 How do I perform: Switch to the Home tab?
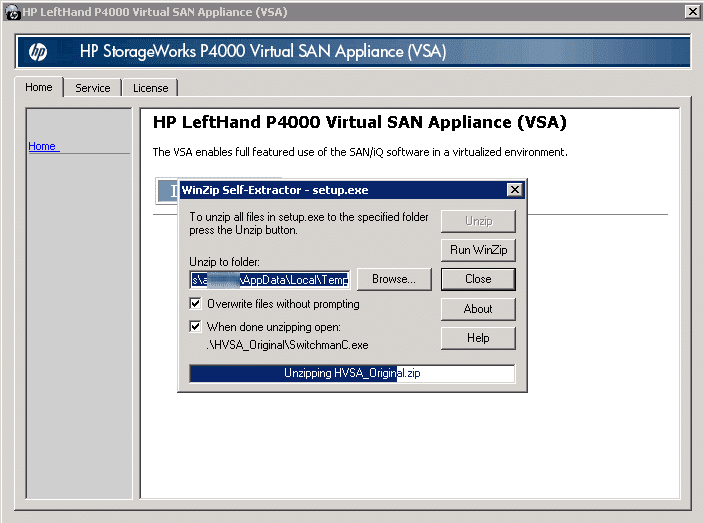click(39, 87)
